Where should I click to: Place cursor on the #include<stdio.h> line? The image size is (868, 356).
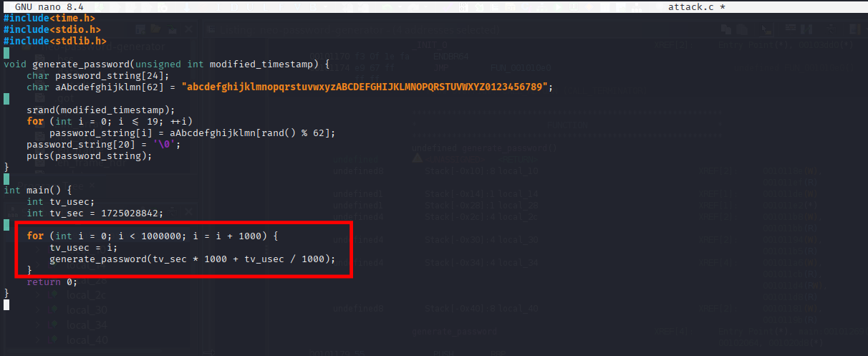click(52, 29)
